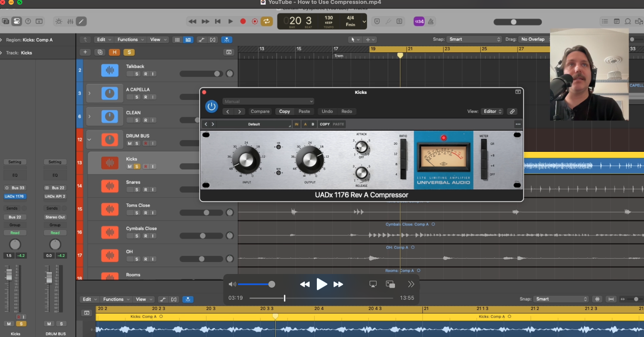The image size is (644, 337).
Task: Click the 1176 INPUT knob
Action: [x=246, y=159]
